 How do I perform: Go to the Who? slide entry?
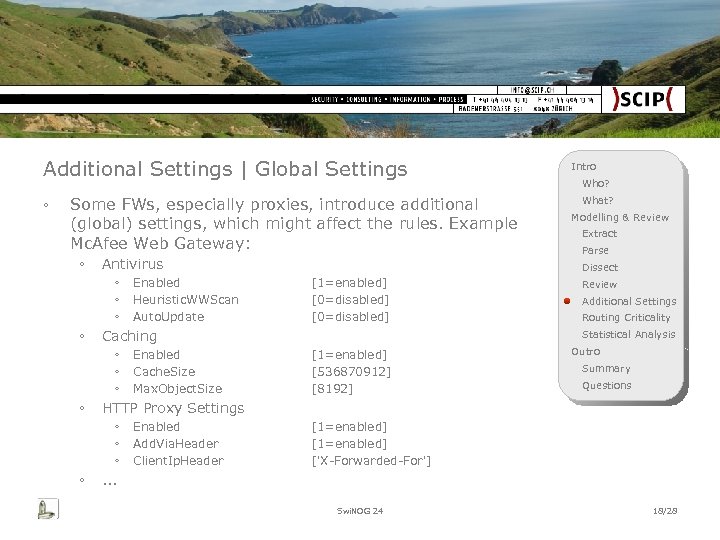click(596, 183)
